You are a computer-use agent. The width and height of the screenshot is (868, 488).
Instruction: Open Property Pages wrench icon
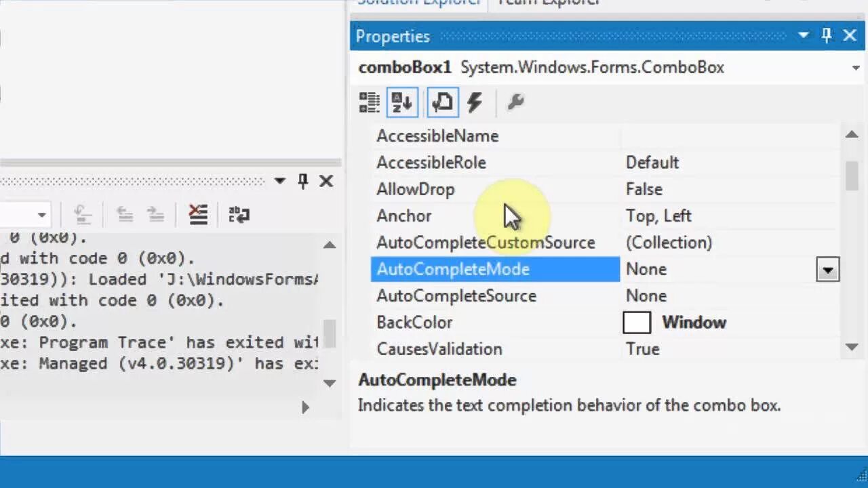tap(515, 102)
